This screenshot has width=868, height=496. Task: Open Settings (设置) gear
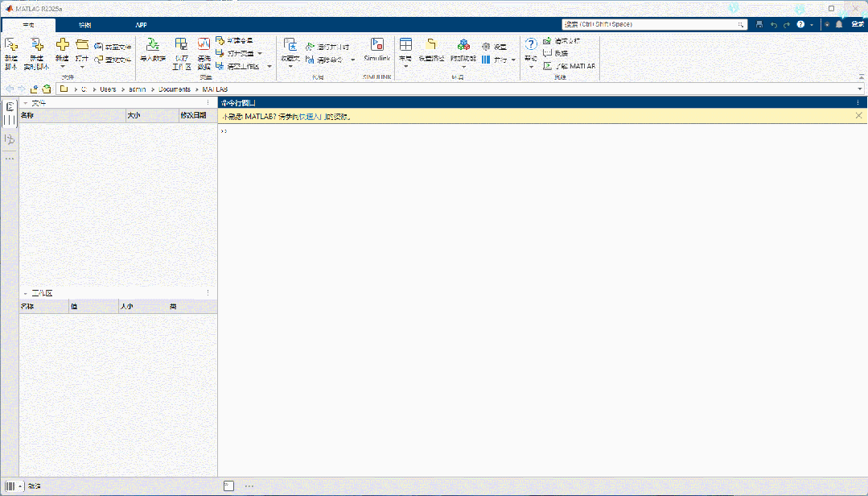495,47
